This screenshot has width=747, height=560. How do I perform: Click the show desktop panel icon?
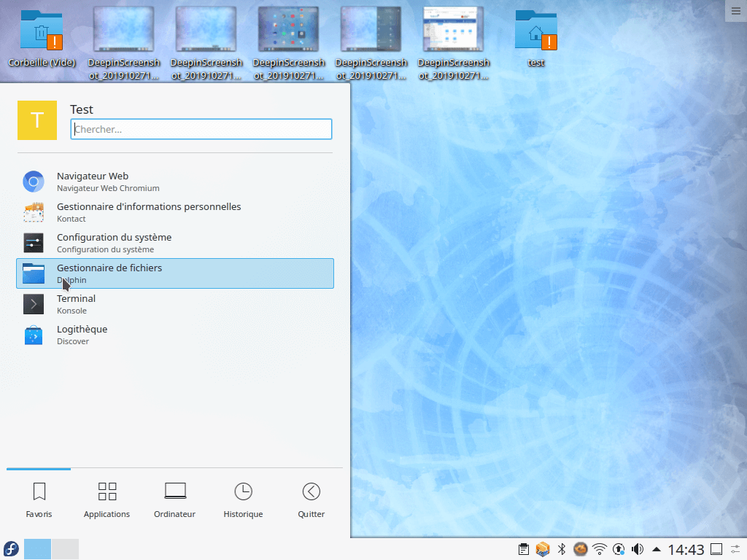(716, 550)
